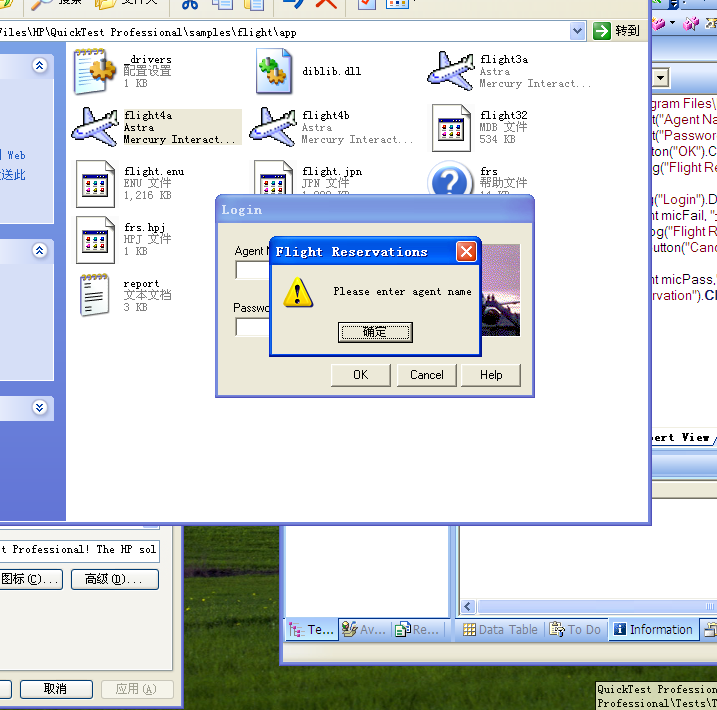Click the airplane picture in the Login dialog
This screenshot has height=710, width=717.
click(x=501, y=290)
